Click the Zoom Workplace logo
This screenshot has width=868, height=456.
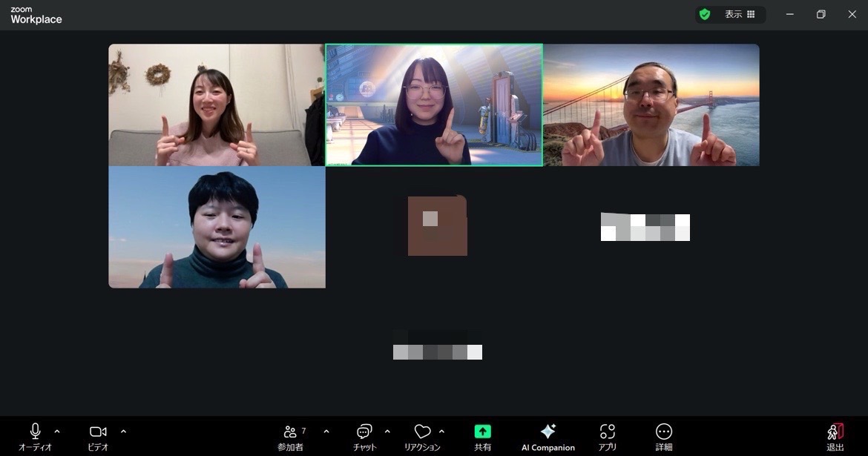(36, 16)
